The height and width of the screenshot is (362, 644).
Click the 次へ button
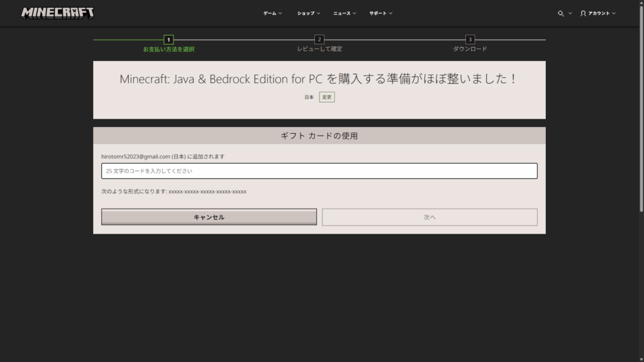pyautogui.click(x=430, y=217)
